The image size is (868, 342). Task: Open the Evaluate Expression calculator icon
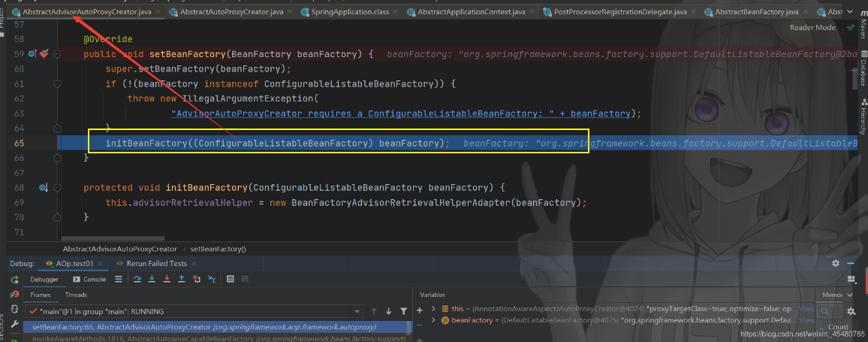click(231, 279)
